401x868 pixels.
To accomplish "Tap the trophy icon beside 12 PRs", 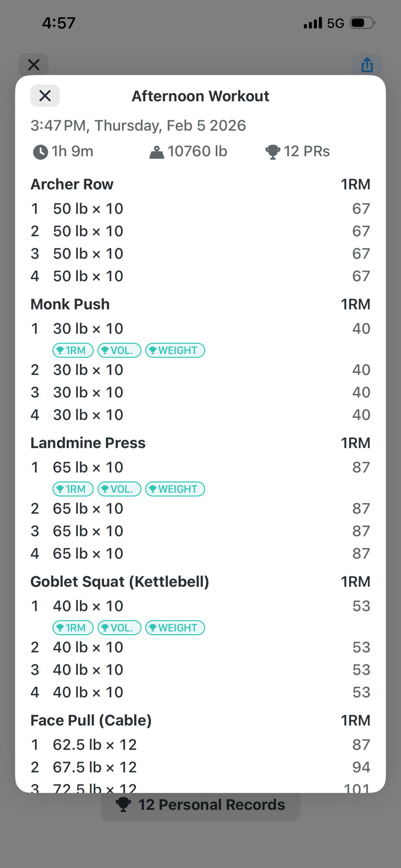I will tap(273, 152).
